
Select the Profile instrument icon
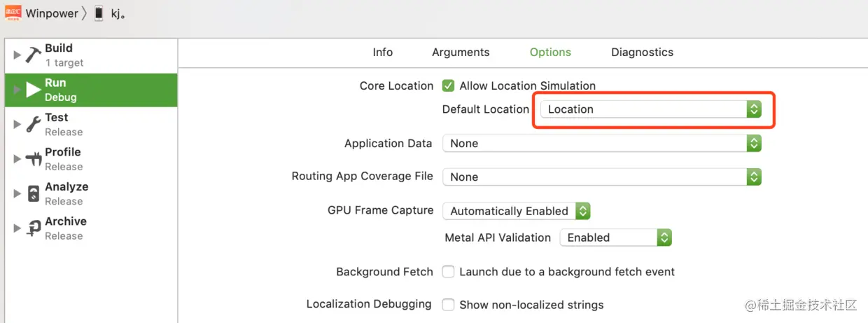(34, 159)
